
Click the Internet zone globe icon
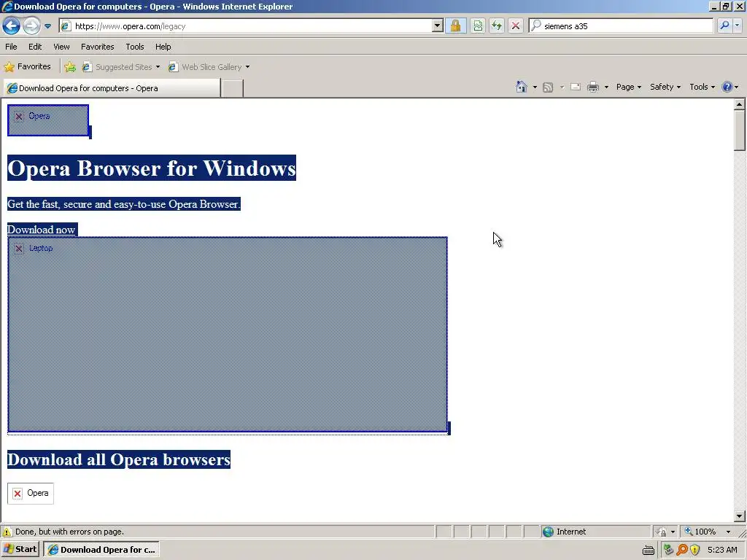(549, 532)
